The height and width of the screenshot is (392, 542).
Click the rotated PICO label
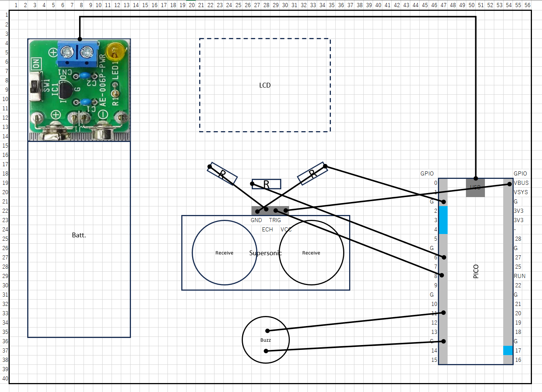[476, 271]
